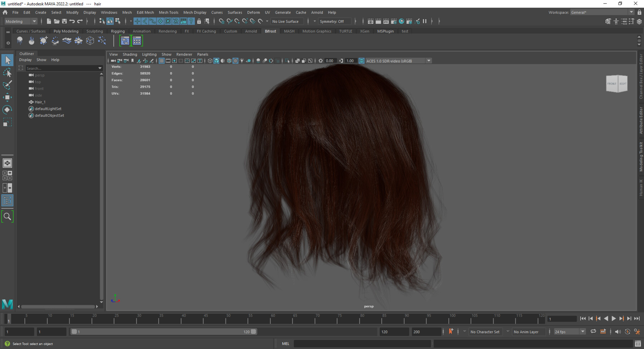Toggle the viewport grid display button
Viewport: 644px width, 349px height.
(x=162, y=61)
